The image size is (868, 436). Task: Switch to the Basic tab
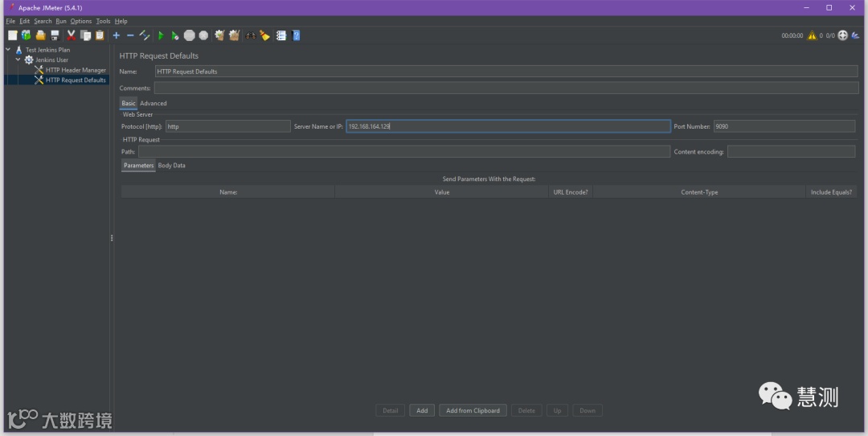(x=129, y=103)
